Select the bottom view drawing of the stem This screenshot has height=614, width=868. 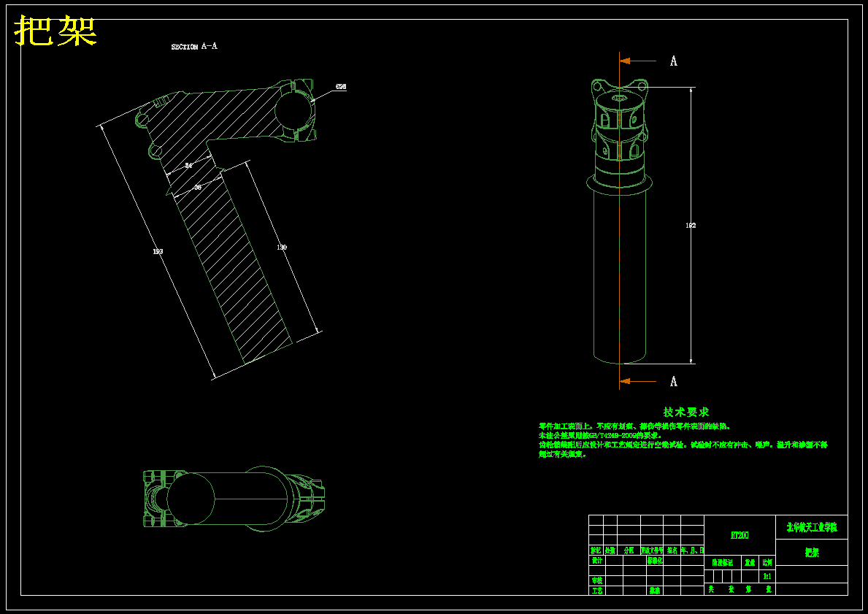point(234,499)
